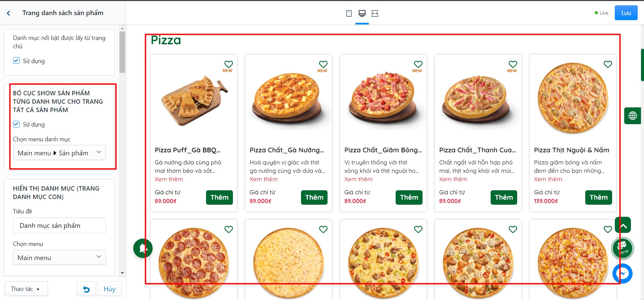644x300 pixels.
Task: Click the green notification bell icon
Action: pos(143,248)
